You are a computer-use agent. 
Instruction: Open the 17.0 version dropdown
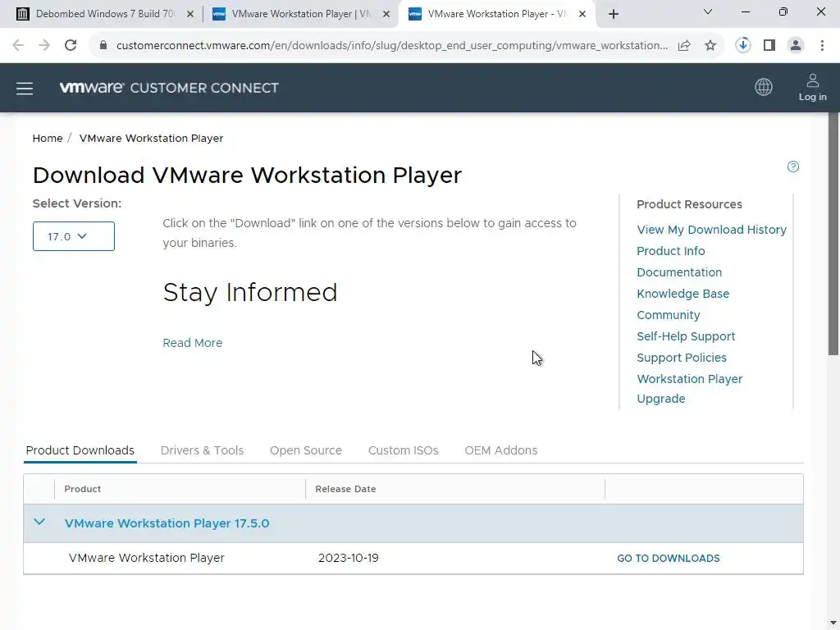73,236
